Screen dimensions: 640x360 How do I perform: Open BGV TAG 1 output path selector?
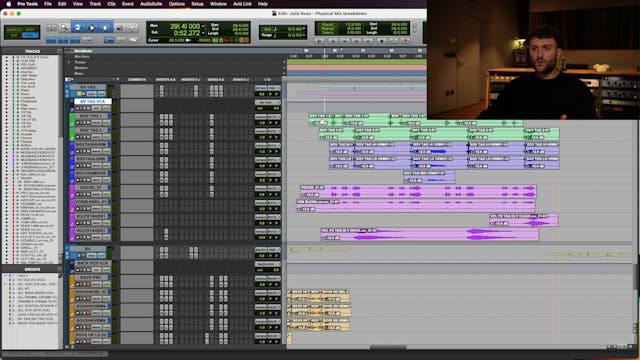tap(274, 117)
